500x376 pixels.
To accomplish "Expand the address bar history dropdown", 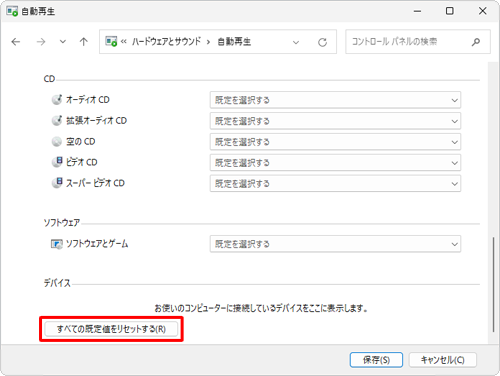I will (296, 42).
